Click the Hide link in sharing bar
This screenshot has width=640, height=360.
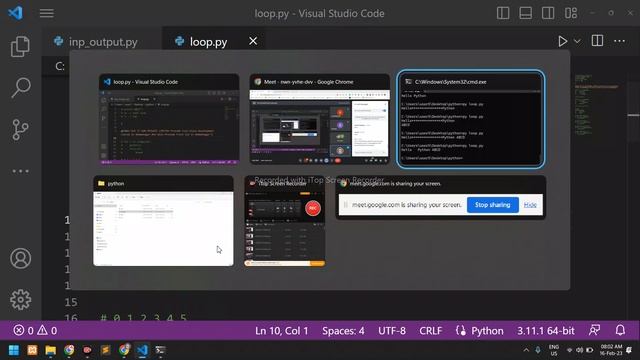coord(530,205)
